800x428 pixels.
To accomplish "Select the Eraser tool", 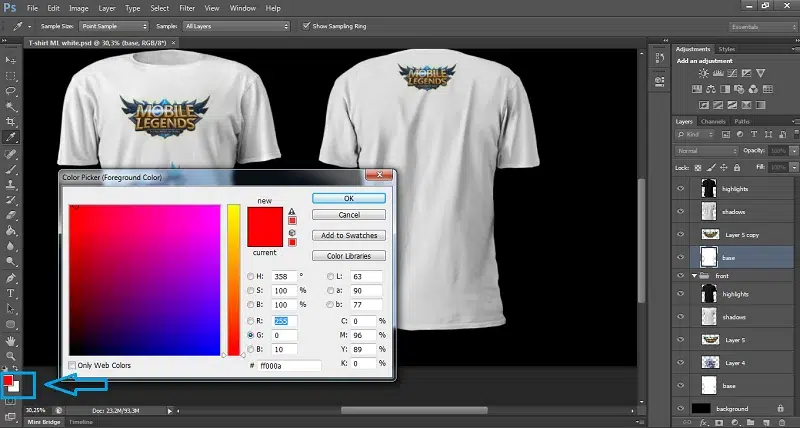I will [x=10, y=215].
